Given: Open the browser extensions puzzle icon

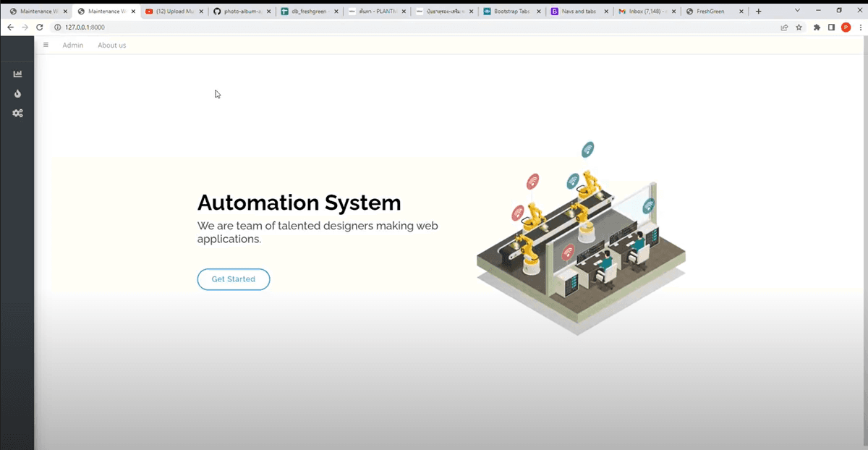Looking at the screenshot, I should 817,27.
